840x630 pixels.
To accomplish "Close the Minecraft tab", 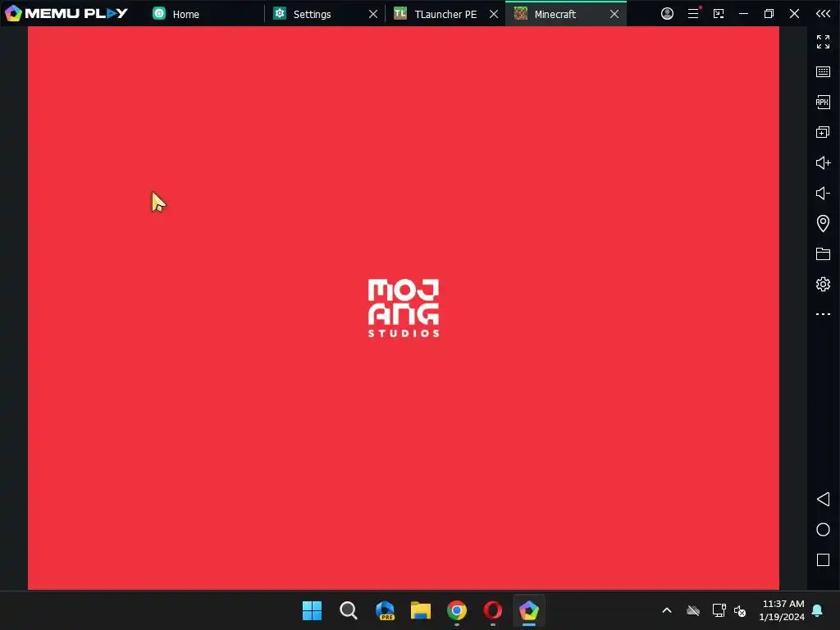I will click(614, 14).
